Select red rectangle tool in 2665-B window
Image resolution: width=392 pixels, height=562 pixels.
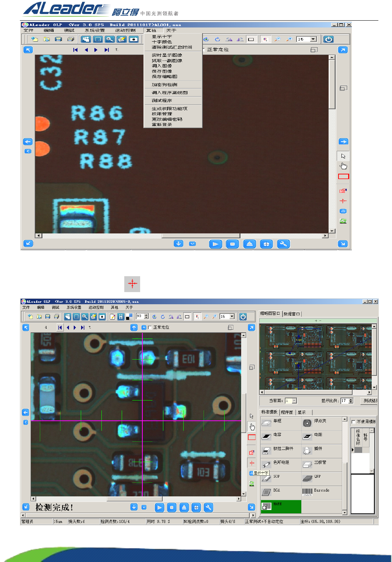point(252,437)
